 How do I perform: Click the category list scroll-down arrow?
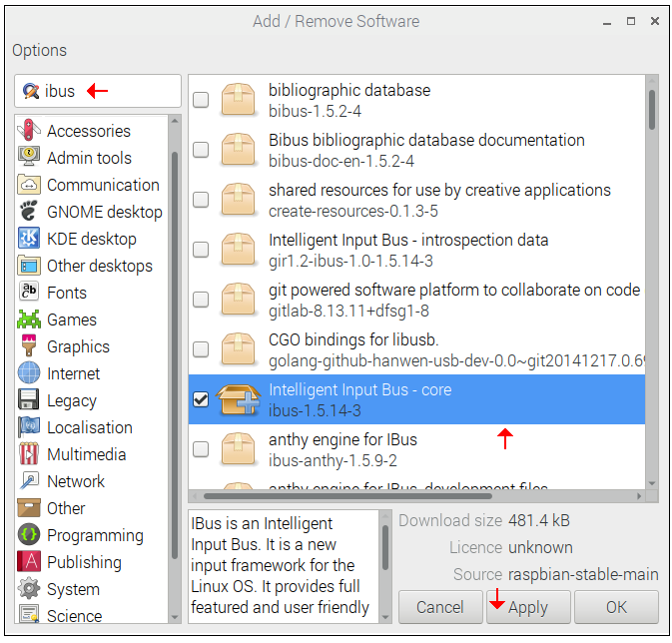pyautogui.click(x=175, y=618)
